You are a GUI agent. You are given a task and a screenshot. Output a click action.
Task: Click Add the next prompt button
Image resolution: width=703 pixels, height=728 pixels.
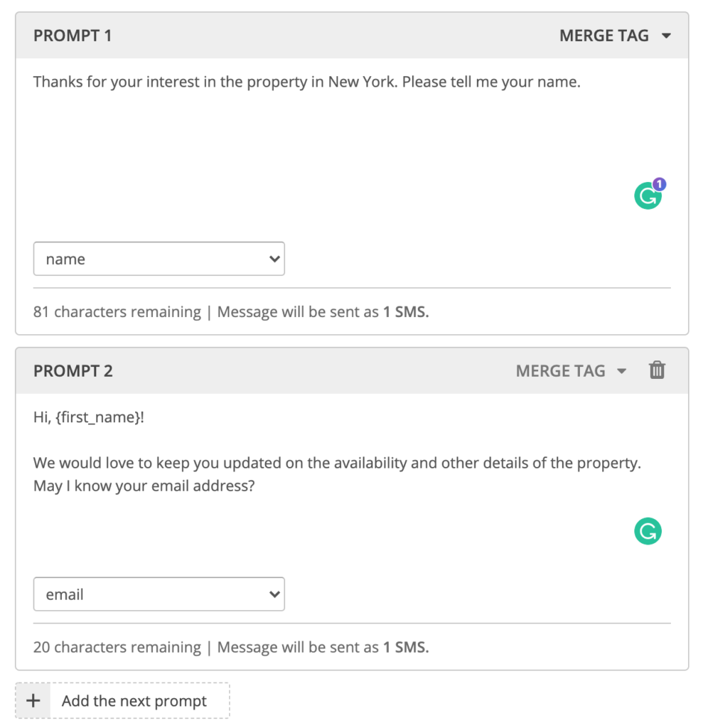click(x=122, y=700)
